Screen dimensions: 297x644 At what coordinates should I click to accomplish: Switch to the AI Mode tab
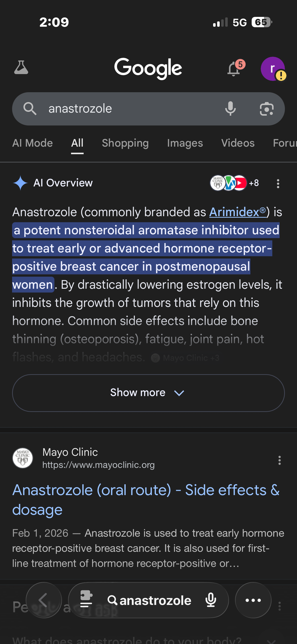point(32,143)
